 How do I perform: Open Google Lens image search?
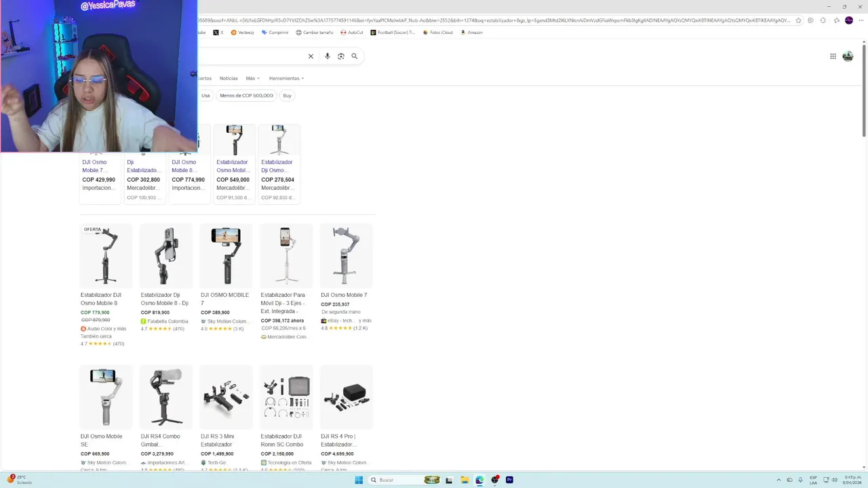[x=341, y=56]
